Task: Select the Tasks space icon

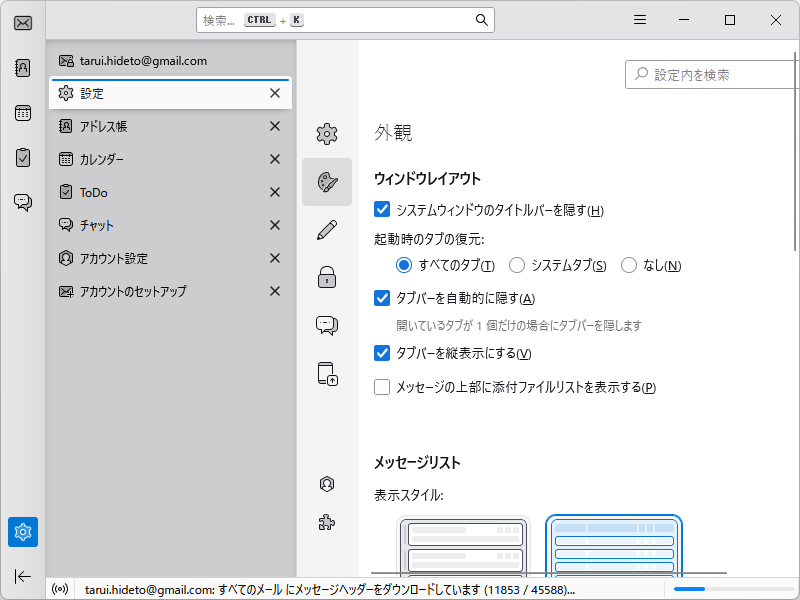Action: 22,157
